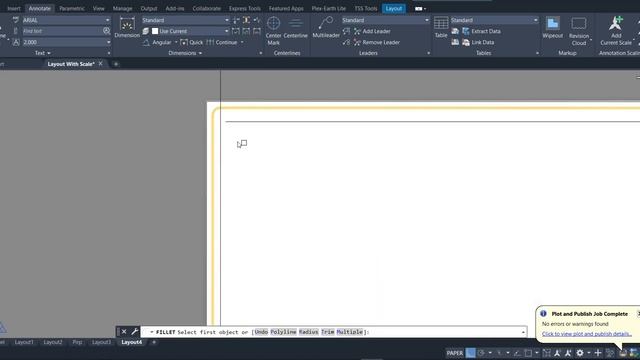Open Use Current dimension layer dropdown

click(227, 31)
